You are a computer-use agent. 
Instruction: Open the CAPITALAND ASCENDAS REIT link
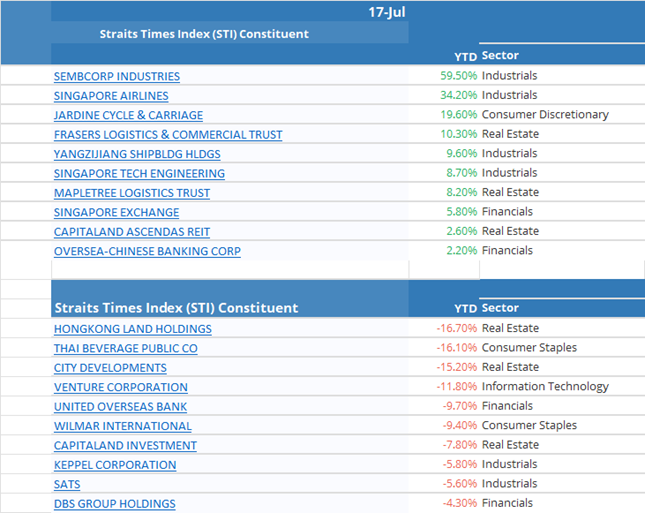coord(132,232)
